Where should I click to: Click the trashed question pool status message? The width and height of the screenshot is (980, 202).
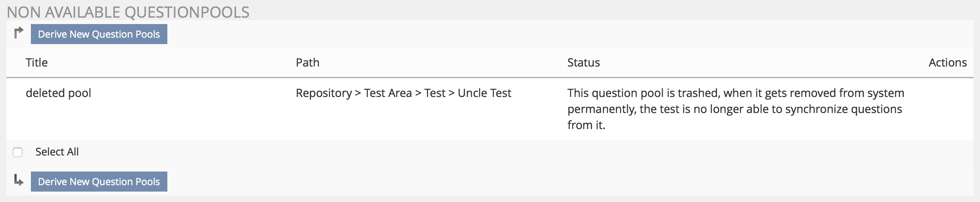click(x=735, y=109)
